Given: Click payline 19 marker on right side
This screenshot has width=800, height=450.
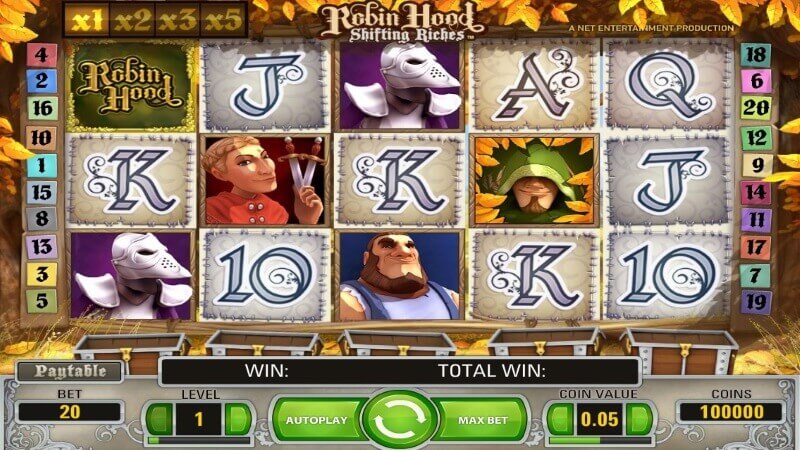Looking at the screenshot, I should (756, 302).
